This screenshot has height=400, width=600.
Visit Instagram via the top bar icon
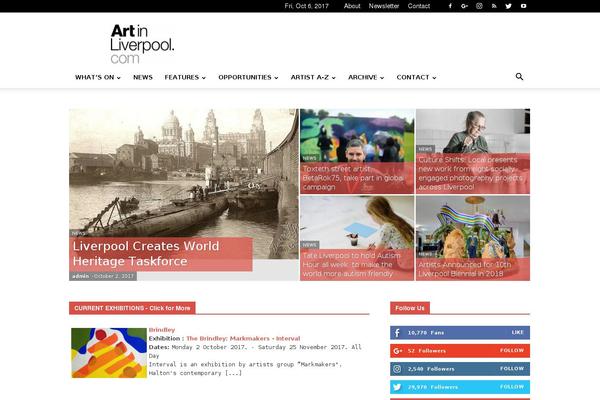pyautogui.click(x=479, y=6)
